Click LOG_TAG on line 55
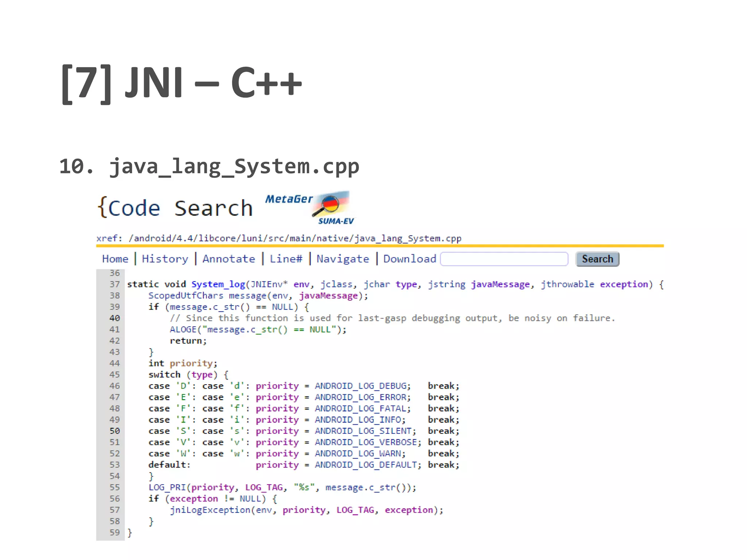This screenshot has height=560, width=747. pyautogui.click(x=264, y=487)
